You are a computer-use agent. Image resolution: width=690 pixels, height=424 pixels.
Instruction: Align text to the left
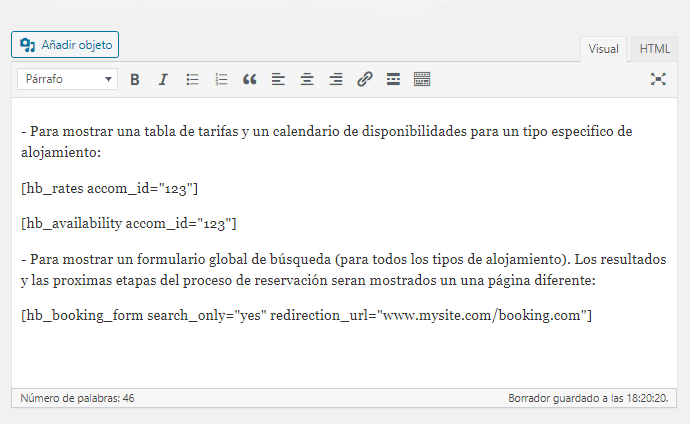click(278, 79)
